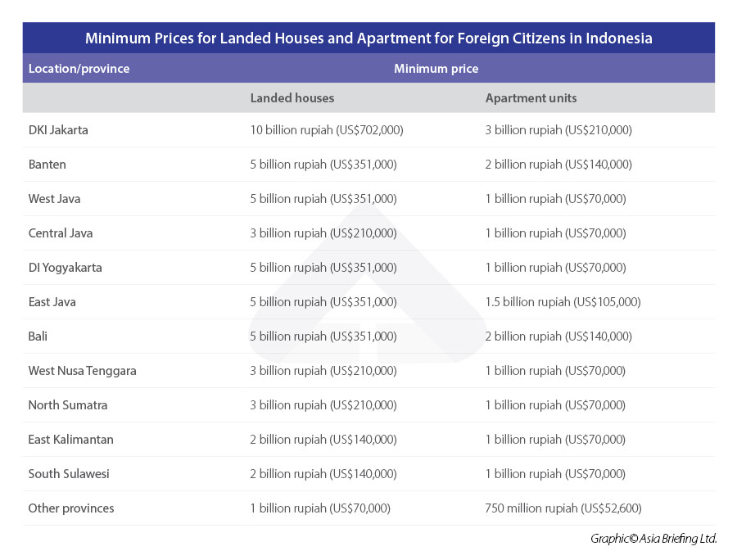
Task: Select the Location/province column header
Action: (x=79, y=69)
